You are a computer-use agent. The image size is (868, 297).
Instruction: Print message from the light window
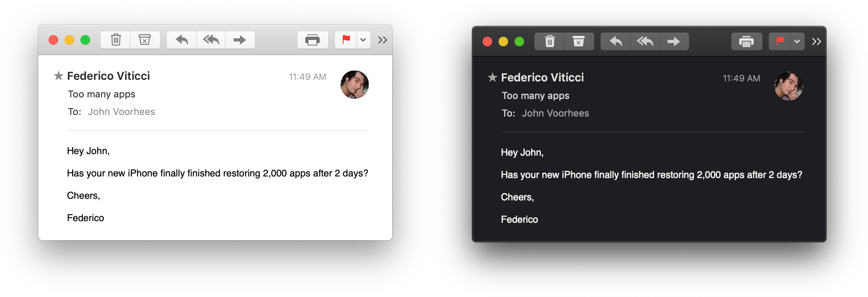point(312,40)
